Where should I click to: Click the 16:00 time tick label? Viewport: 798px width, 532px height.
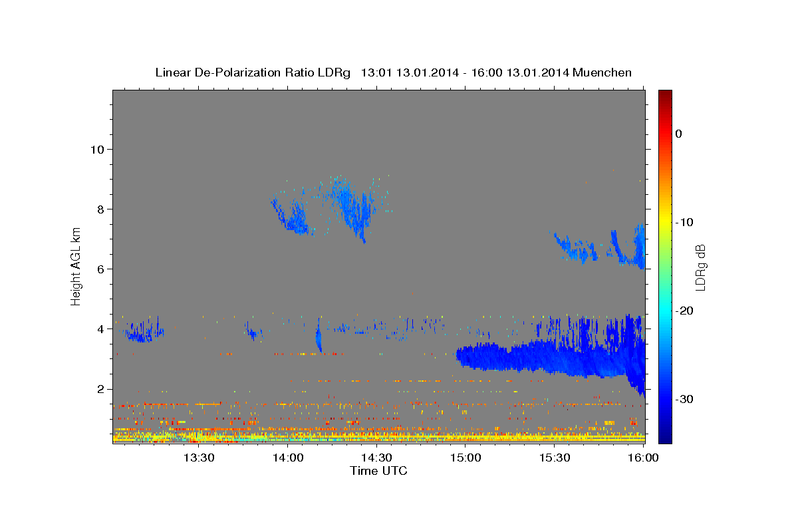[643, 458]
